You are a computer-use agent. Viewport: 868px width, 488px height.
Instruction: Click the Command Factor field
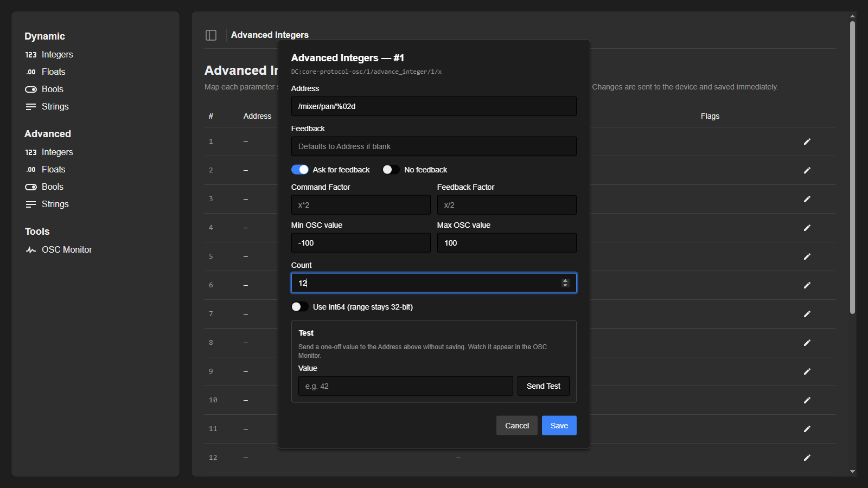tap(361, 205)
